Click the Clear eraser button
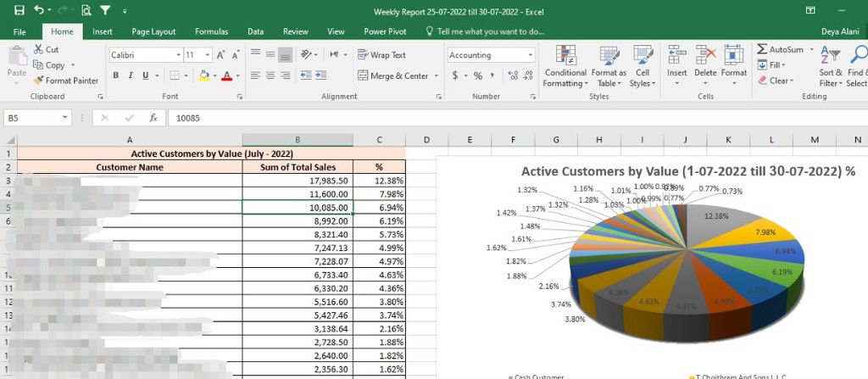The height and width of the screenshot is (379, 868). 775,81
